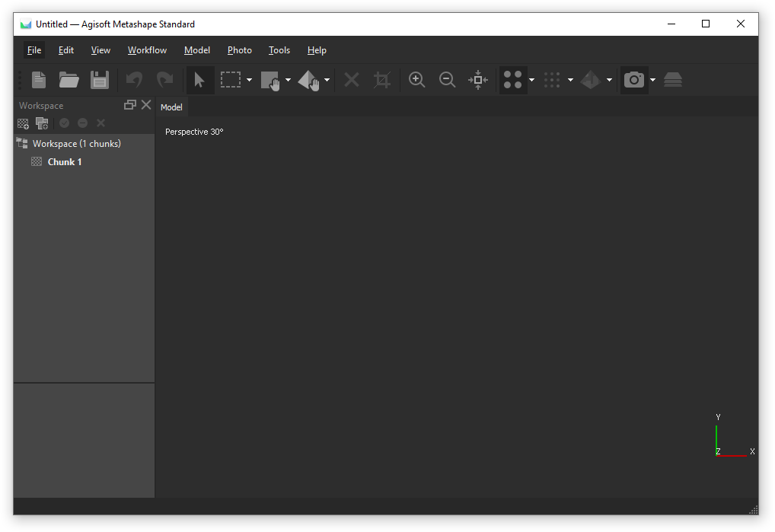Click the Metashape app icon in the title bar
The image size is (775, 532).
coord(26,24)
